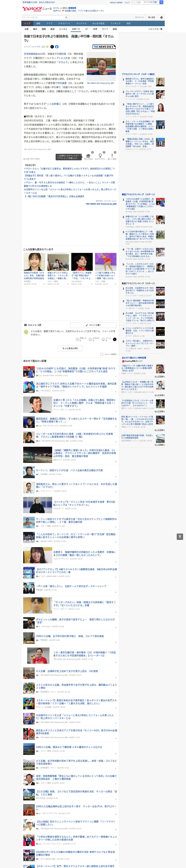This screenshot has height=868, width=186.
Task: Open the article's main gymnast photo
Action: [101, 67]
